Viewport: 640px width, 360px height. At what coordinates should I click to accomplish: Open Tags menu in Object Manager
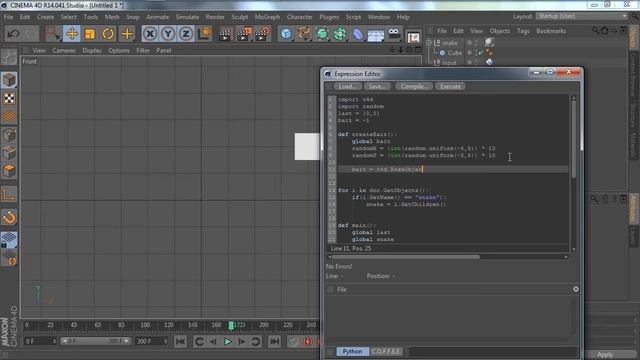(523, 31)
